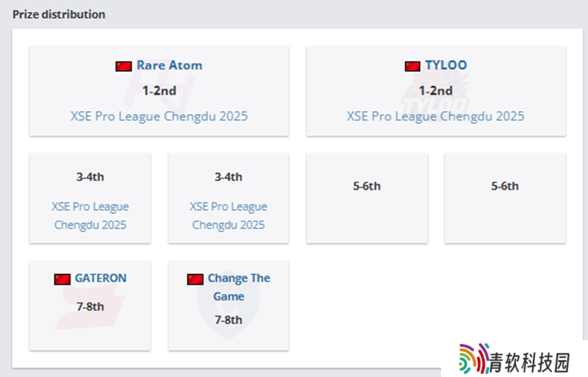Select the left empty 5-6th placement card
This screenshot has height=377, width=588.
(x=367, y=198)
